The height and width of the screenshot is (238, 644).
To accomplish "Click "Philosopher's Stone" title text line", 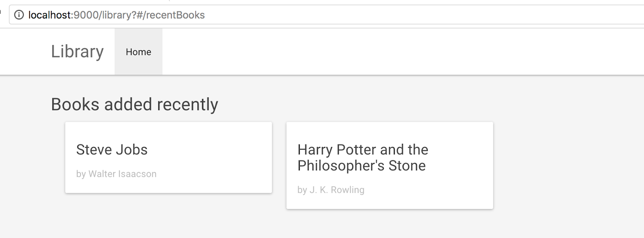I will point(361,166).
